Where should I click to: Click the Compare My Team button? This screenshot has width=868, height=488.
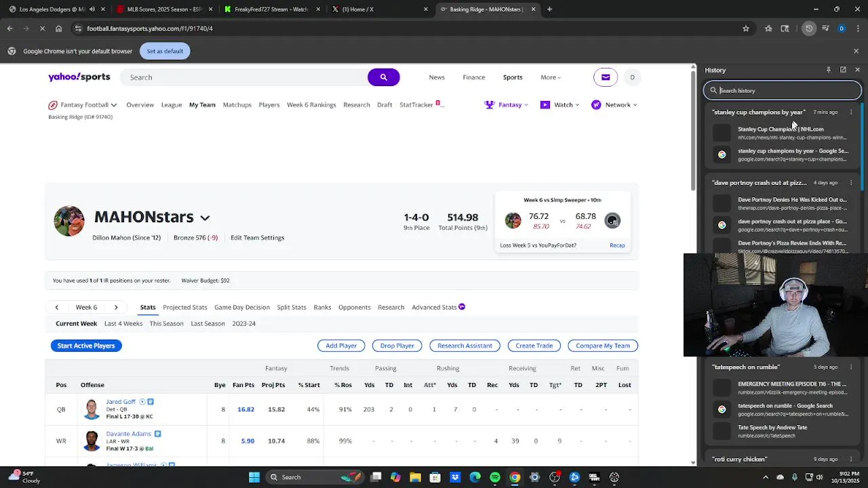pos(603,346)
